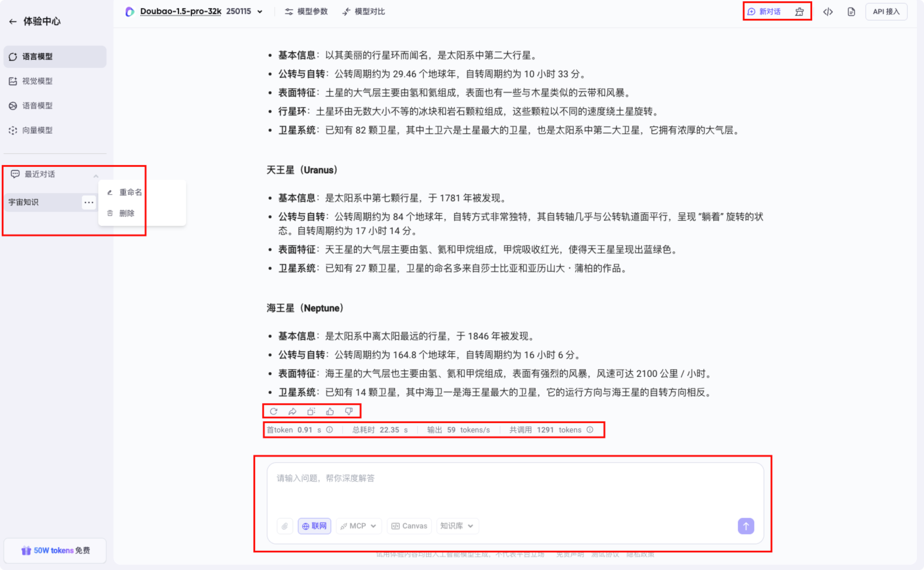The image size is (924, 570).
Task: Click the Saturn 行星环 bullet label
Action: 292,112
